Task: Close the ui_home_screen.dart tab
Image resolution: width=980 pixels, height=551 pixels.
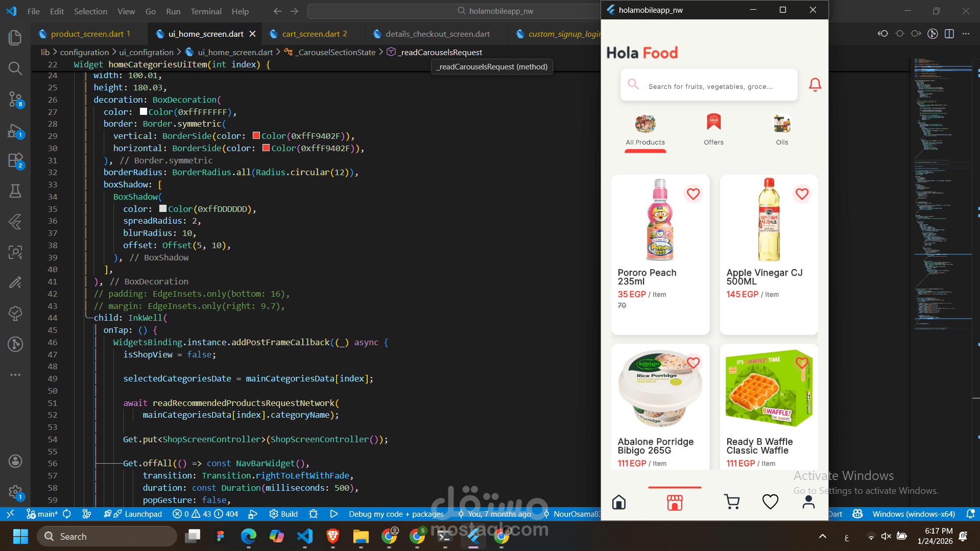Action: click(252, 34)
